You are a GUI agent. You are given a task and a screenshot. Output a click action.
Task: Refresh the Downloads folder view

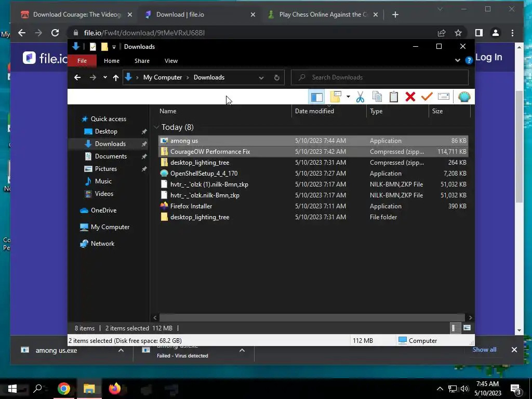[x=276, y=78]
